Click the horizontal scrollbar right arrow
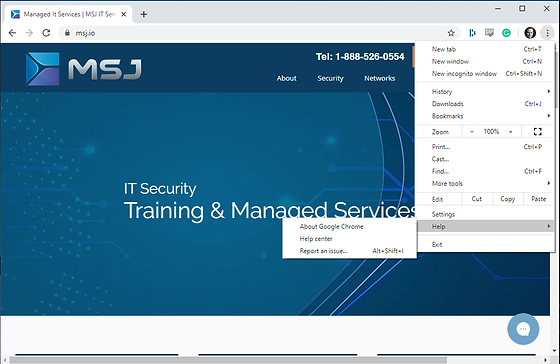This screenshot has height=364, width=560. click(x=545, y=360)
